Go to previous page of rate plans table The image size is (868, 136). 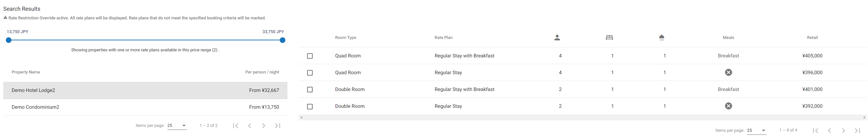click(829, 131)
